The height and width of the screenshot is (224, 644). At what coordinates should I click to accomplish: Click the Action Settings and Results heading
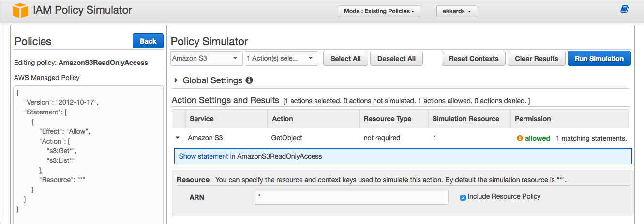tap(225, 100)
